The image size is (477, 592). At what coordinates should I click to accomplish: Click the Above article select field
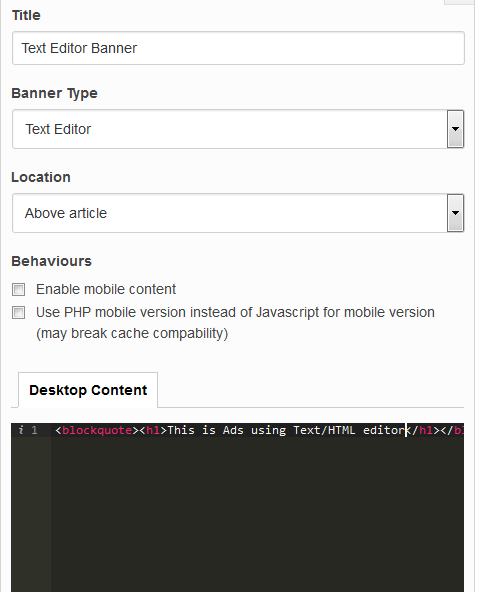pos(238,213)
